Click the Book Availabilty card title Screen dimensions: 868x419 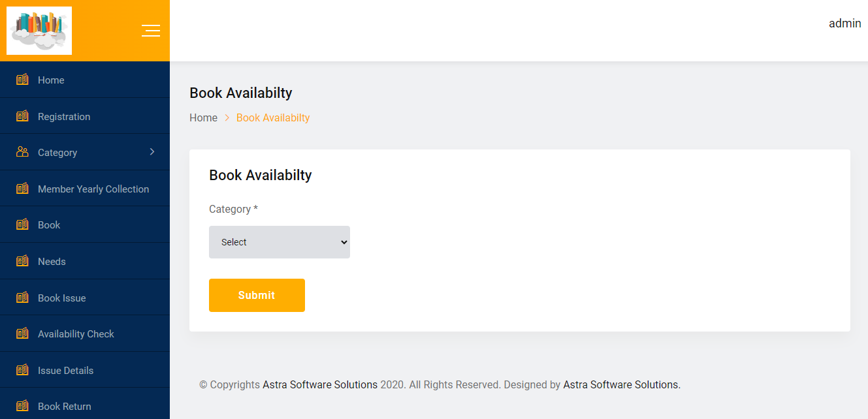[x=261, y=175]
